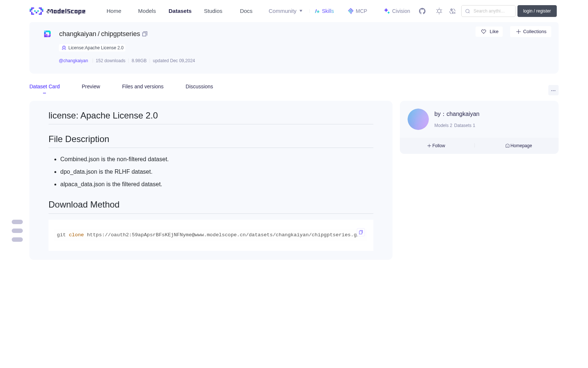Screen dimensions: 588x368
Task: Click the alpaca_data.json description line
Action: click(111, 184)
